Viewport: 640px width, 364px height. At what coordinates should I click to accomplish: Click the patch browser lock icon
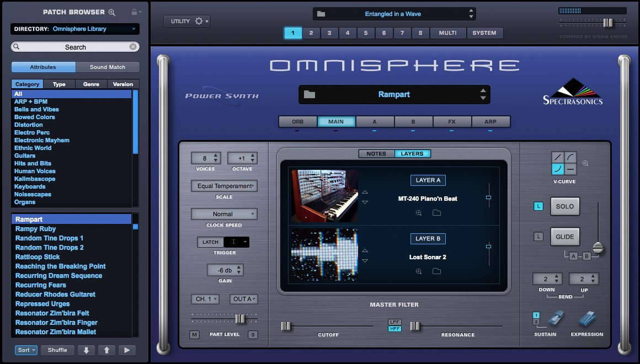pos(134,12)
